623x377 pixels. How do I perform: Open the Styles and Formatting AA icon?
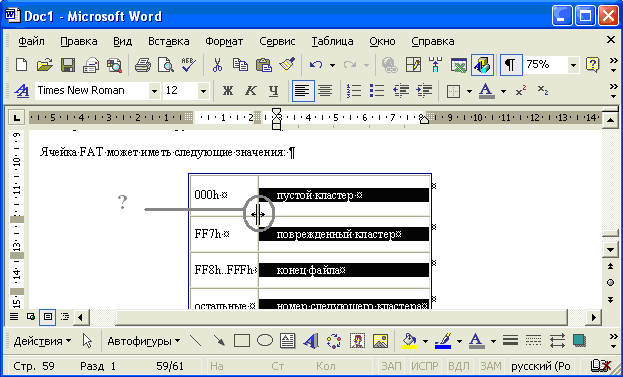21,91
